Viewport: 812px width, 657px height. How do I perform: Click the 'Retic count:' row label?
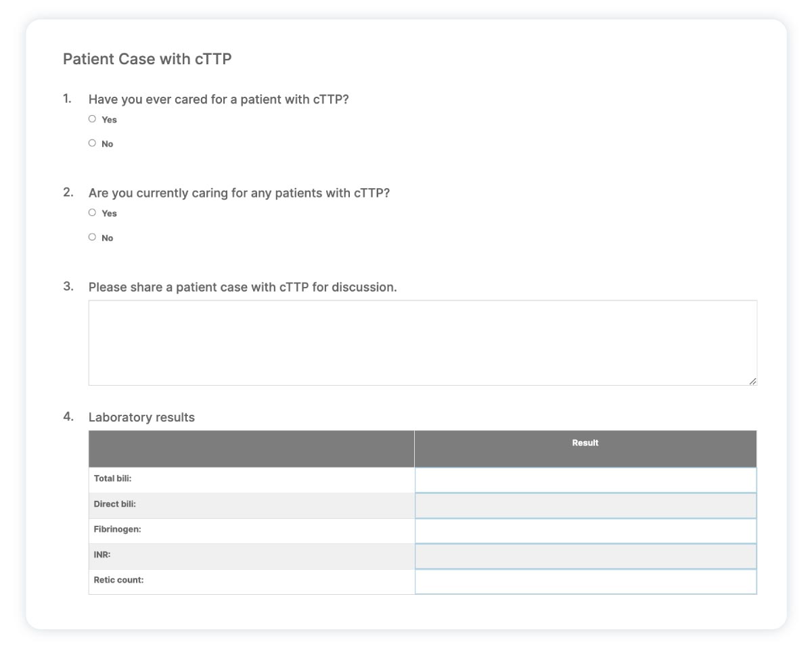[118, 580]
